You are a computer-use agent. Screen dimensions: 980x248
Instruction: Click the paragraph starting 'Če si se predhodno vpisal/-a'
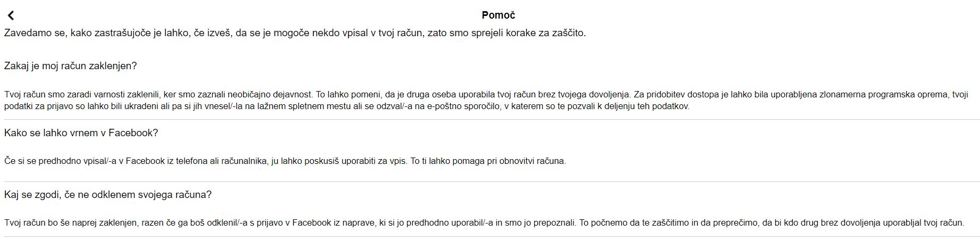(x=285, y=161)
